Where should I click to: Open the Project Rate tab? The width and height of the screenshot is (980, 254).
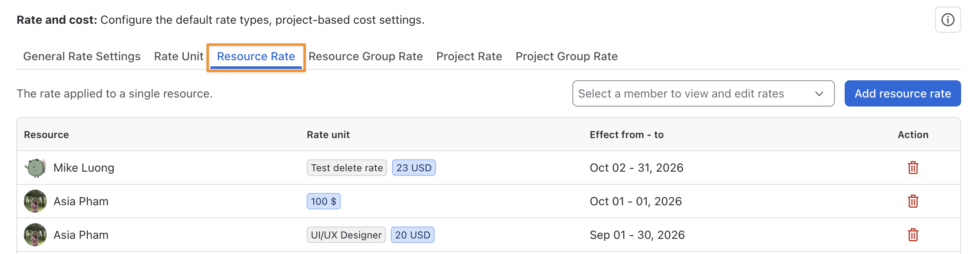(469, 56)
